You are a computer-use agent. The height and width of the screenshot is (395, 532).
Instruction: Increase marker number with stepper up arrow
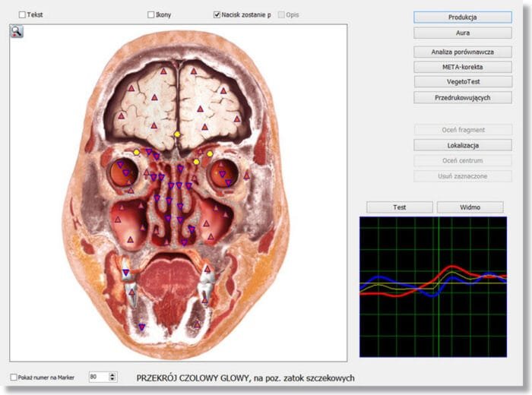[x=113, y=374]
